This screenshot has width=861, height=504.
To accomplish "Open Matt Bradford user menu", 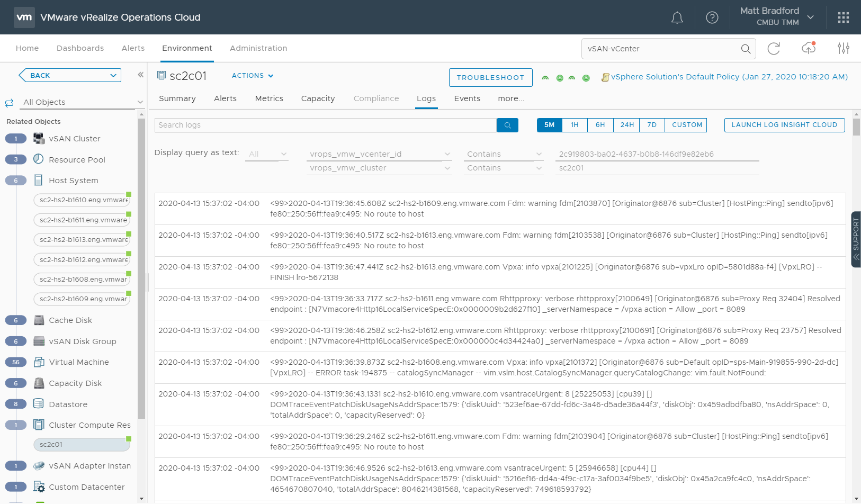I will click(776, 17).
